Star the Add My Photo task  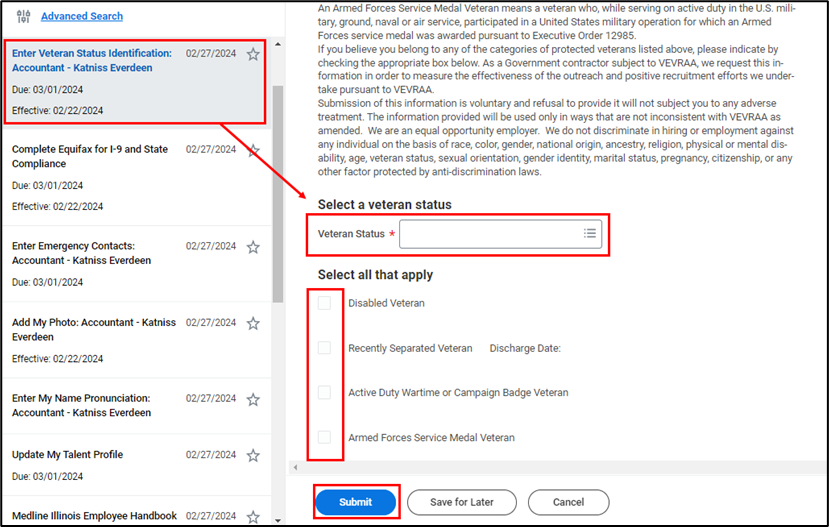coord(253,324)
